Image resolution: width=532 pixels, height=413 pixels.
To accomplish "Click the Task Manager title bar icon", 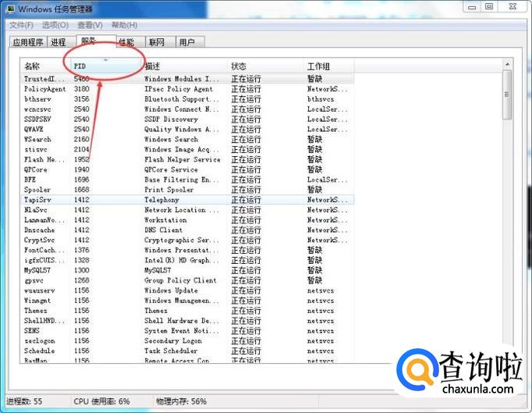I will [10, 9].
